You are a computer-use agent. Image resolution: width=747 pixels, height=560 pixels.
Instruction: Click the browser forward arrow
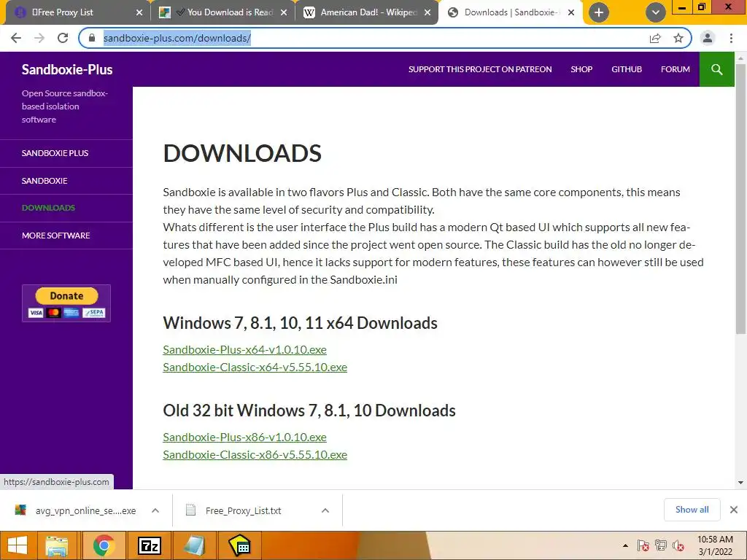[39, 38]
